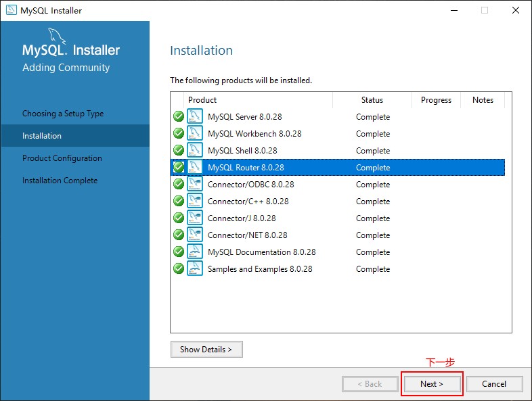Click green checkmark beside MySQL Documentation 8.0.28
Viewport: 532px width, 401px height.
[x=179, y=252]
